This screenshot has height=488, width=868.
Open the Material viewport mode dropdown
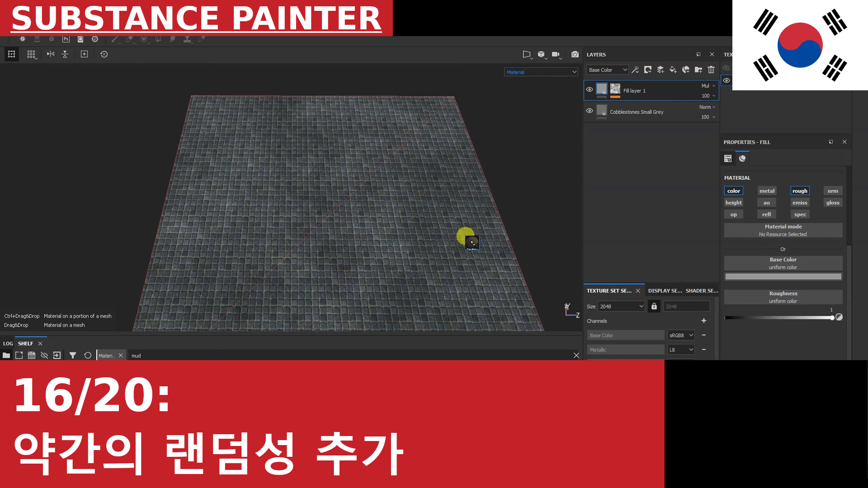click(541, 72)
